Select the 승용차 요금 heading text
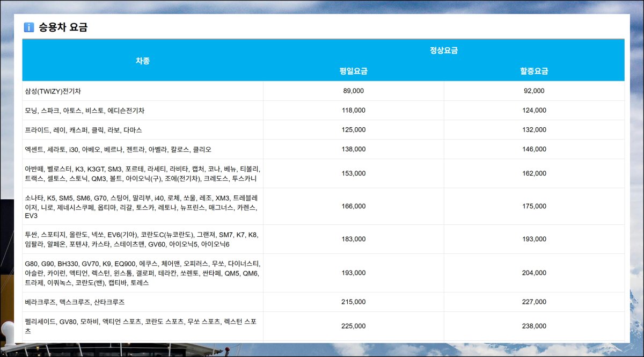This screenshot has height=357, width=644. pyautogui.click(x=63, y=27)
